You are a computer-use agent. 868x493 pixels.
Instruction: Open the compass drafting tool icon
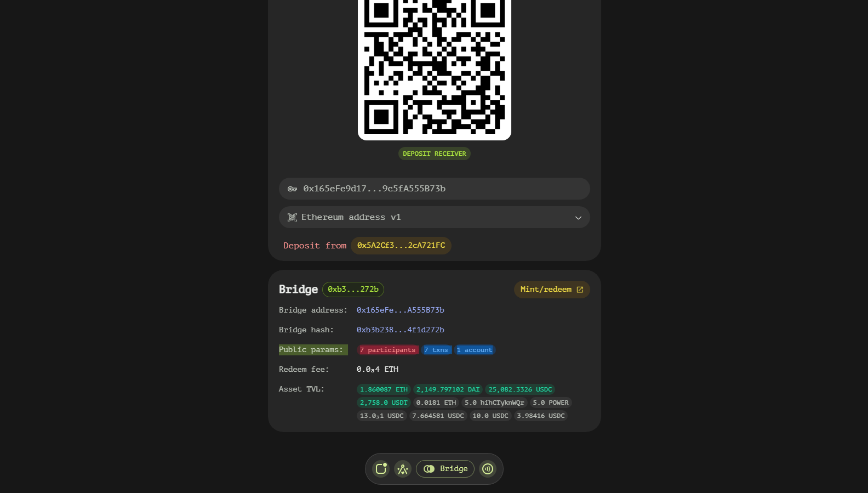pos(403,469)
